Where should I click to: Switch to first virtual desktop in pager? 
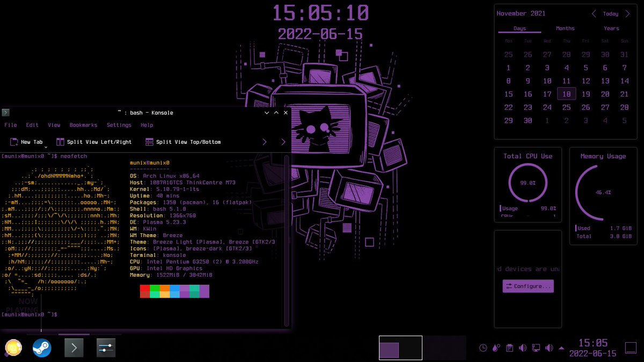(x=401, y=348)
